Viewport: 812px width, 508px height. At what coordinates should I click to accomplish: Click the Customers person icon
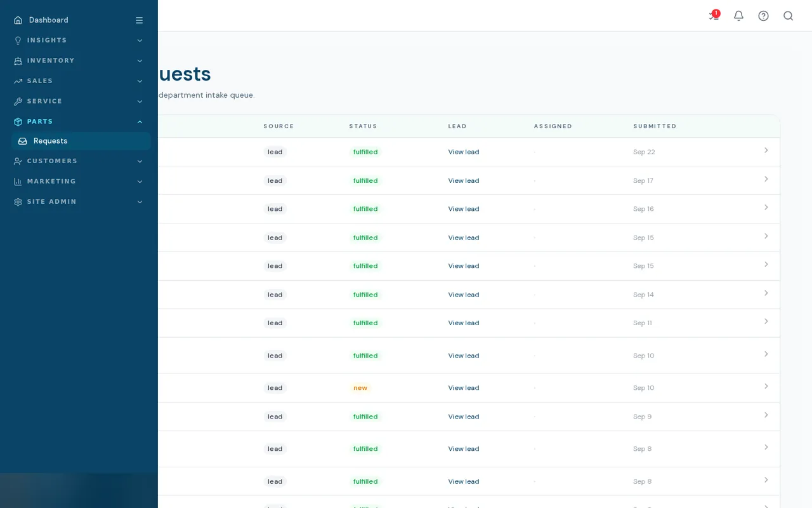coord(18,161)
